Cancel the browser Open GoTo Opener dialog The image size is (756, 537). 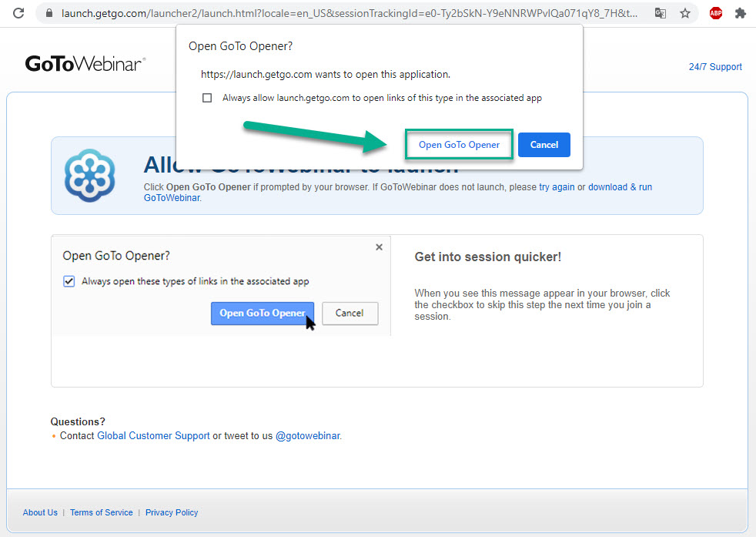[544, 145]
